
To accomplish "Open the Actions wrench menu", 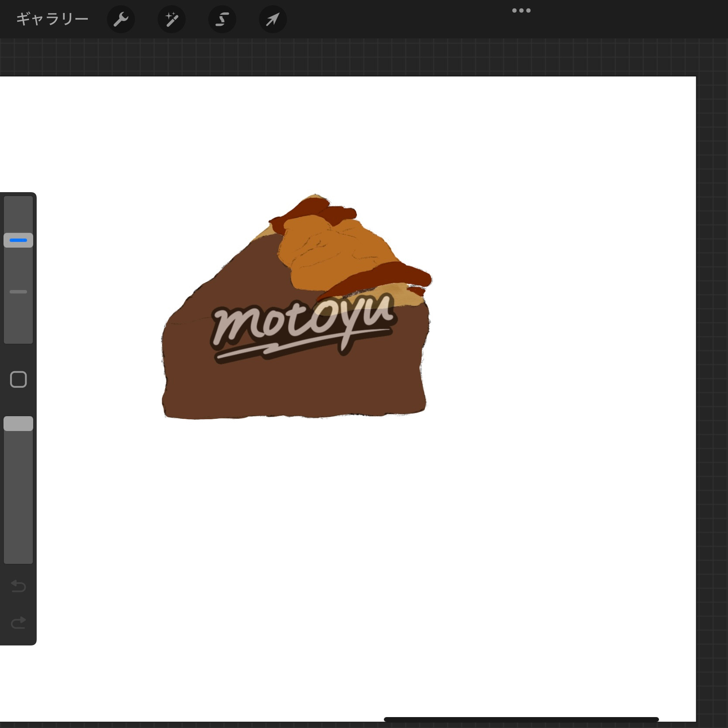I will 121,19.
